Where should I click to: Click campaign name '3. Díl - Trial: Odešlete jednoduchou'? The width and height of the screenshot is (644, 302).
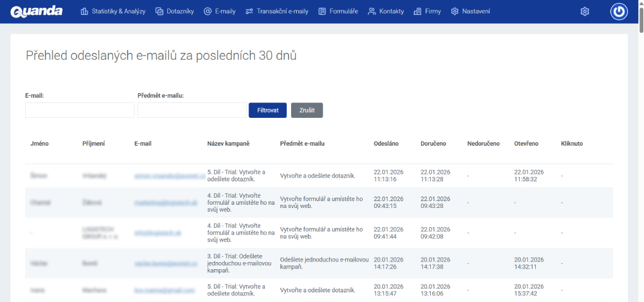coord(240,263)
